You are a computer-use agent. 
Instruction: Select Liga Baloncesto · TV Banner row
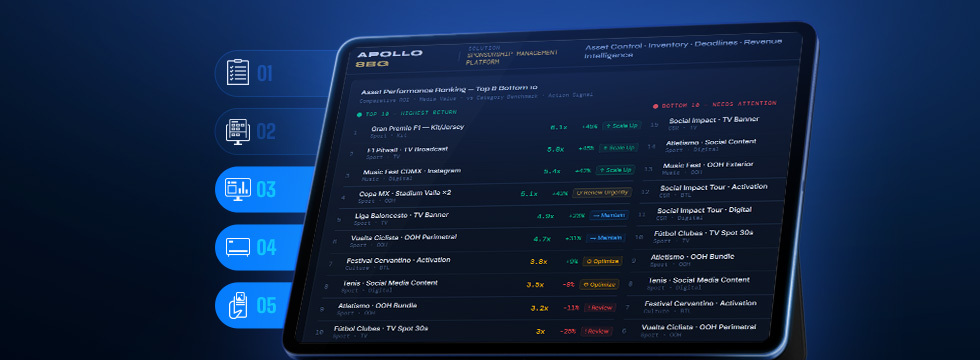pyautogui.click(x=482, y=218)
